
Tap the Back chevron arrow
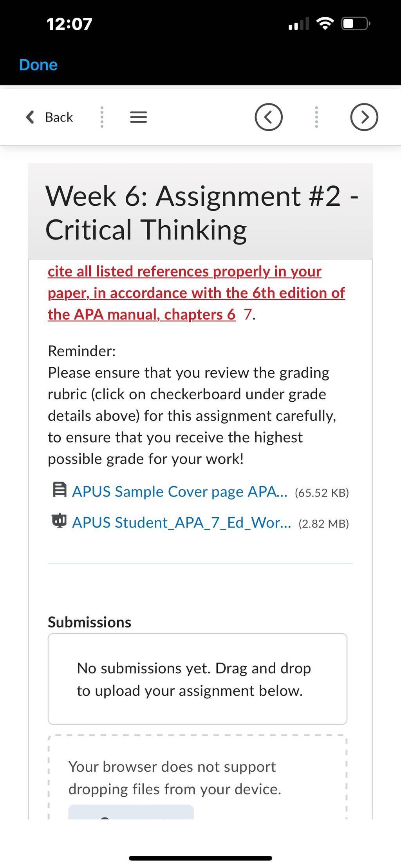point(30,117)
